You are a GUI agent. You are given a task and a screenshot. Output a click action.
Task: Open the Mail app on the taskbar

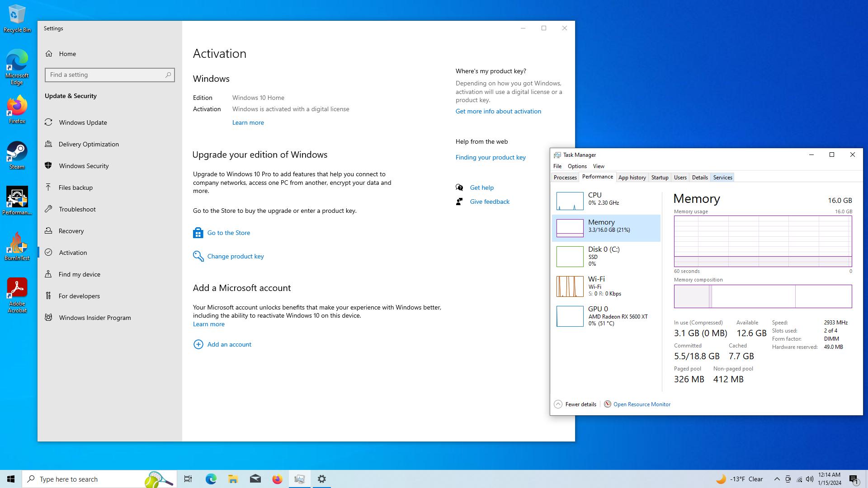pyautogui.click(x=255, y=479)
